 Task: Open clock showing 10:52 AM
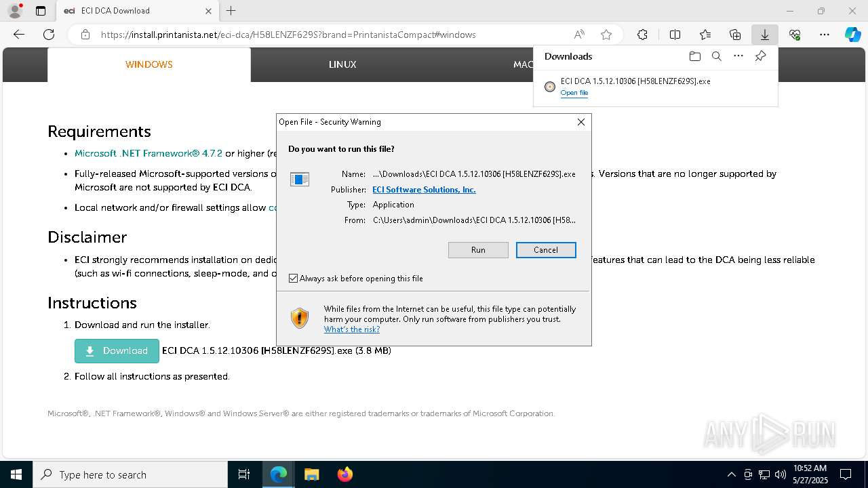810,474
